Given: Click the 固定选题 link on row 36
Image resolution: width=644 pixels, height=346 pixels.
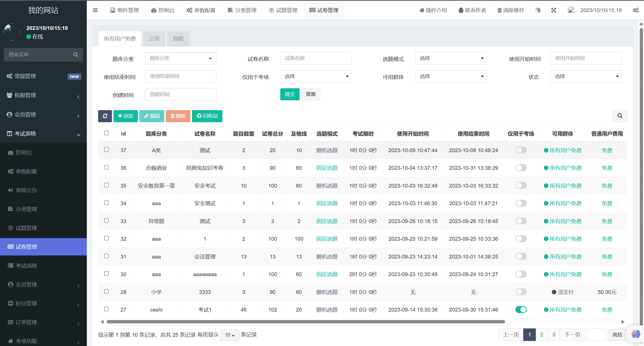Looking at the screenshot, I should click(327, 168).
